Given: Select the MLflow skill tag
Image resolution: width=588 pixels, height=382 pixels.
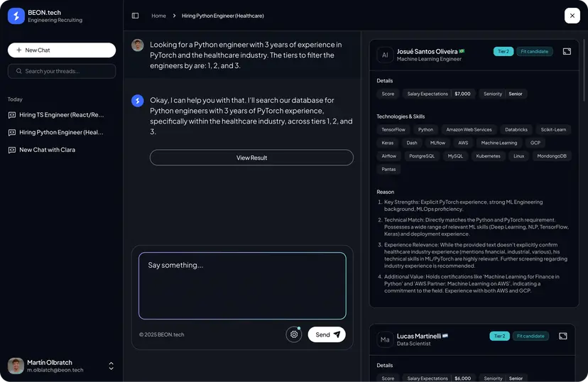Looking at the screenshot, I should pos(437,143).
